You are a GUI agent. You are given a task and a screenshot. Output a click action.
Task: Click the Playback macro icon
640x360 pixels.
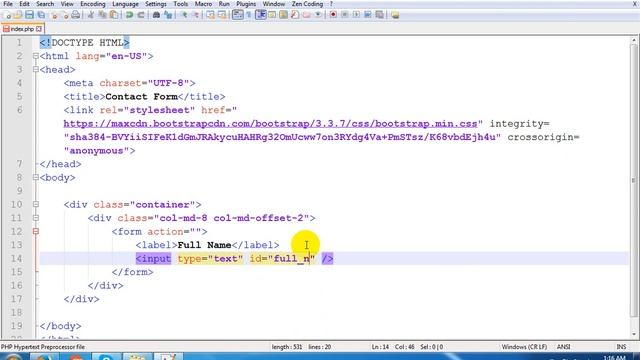tap(356, 15)
